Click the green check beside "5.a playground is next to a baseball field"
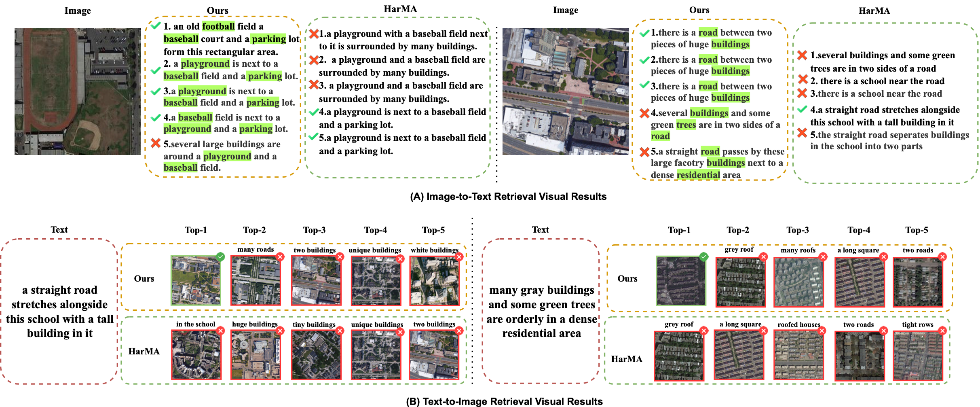 point(313,137)
